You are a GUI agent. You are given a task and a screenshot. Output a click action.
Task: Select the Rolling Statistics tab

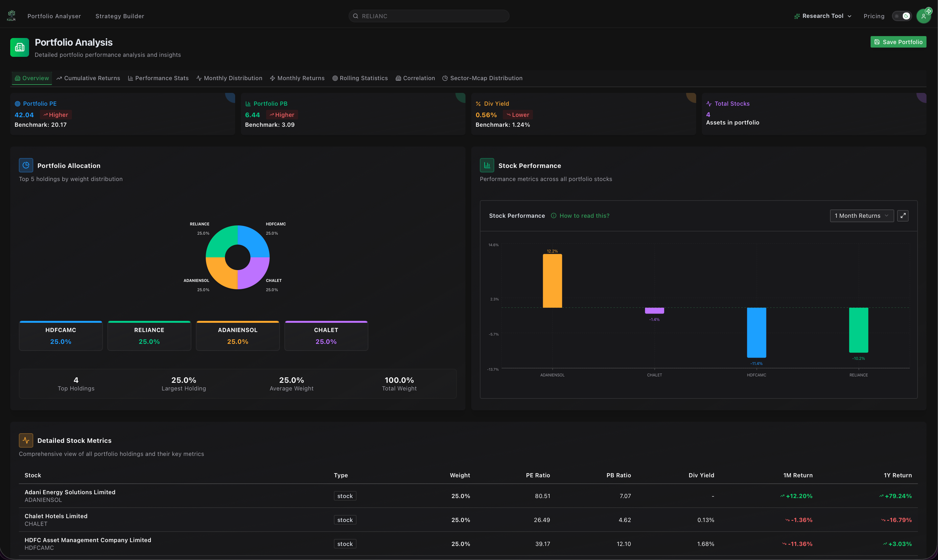pos(360,78)
